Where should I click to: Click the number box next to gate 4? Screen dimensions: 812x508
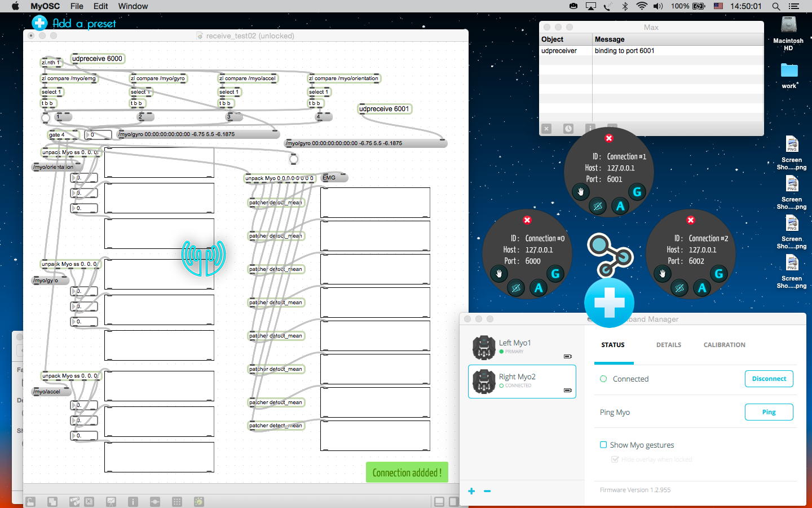click(x=98, y=135)
